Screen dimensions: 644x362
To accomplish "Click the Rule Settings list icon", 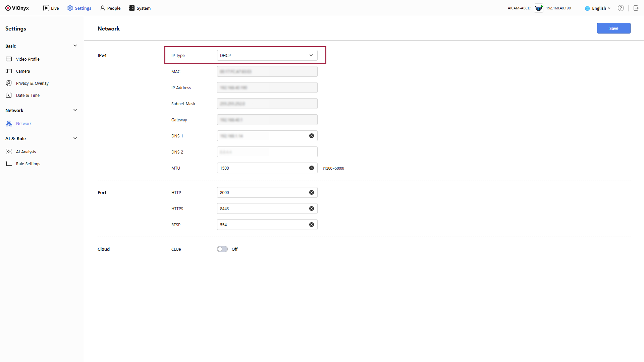I will pos(9,164).
